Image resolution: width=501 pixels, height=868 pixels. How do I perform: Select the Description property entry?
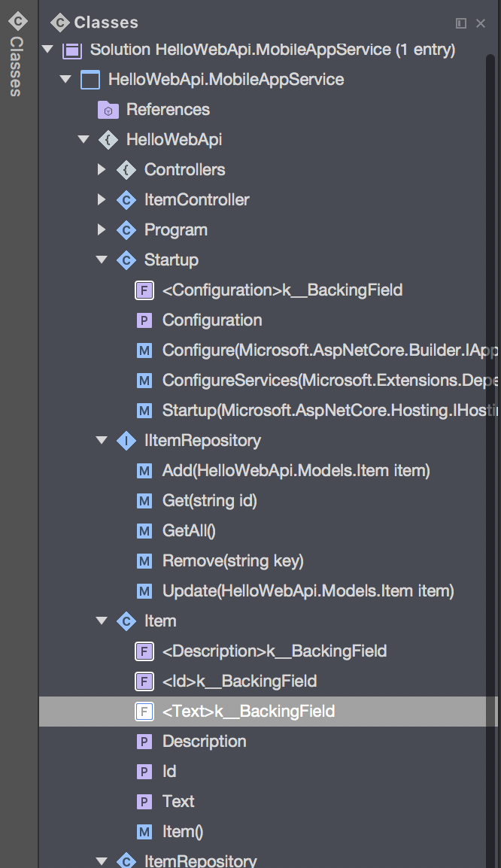point(203,741)
